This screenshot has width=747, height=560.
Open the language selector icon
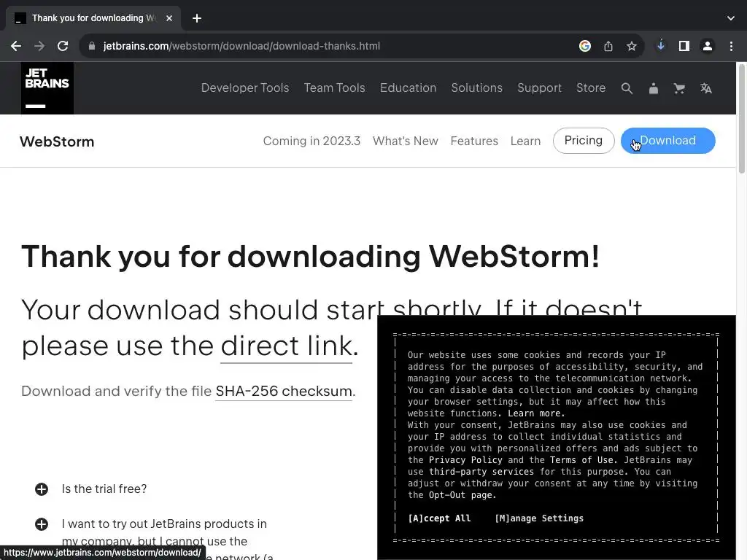coord(706,88)
